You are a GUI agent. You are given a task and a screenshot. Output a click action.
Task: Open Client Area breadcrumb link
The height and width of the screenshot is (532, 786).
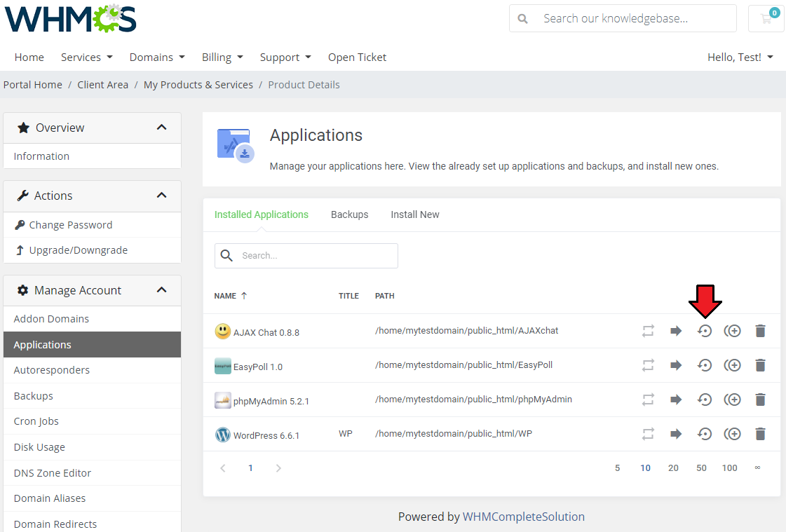click(103, 85)
